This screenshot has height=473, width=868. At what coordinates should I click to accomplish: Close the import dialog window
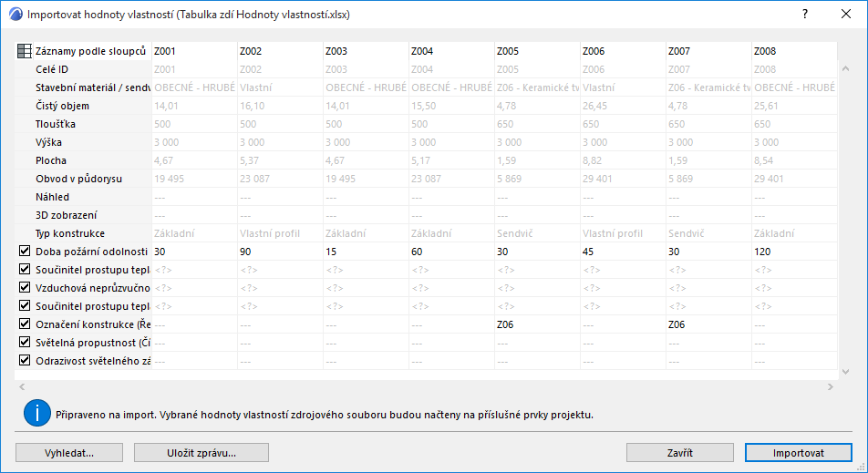click(x=846, y=15)
